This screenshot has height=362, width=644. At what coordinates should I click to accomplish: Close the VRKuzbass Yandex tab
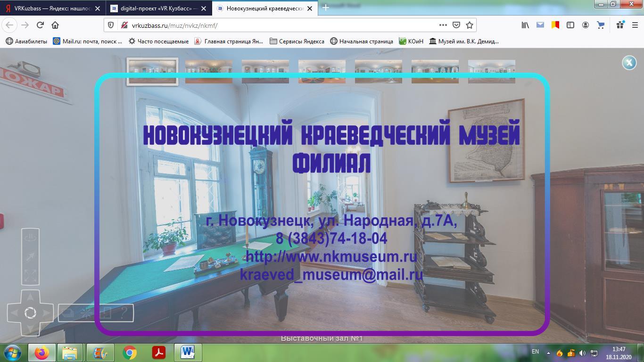(x=97, y=8)
